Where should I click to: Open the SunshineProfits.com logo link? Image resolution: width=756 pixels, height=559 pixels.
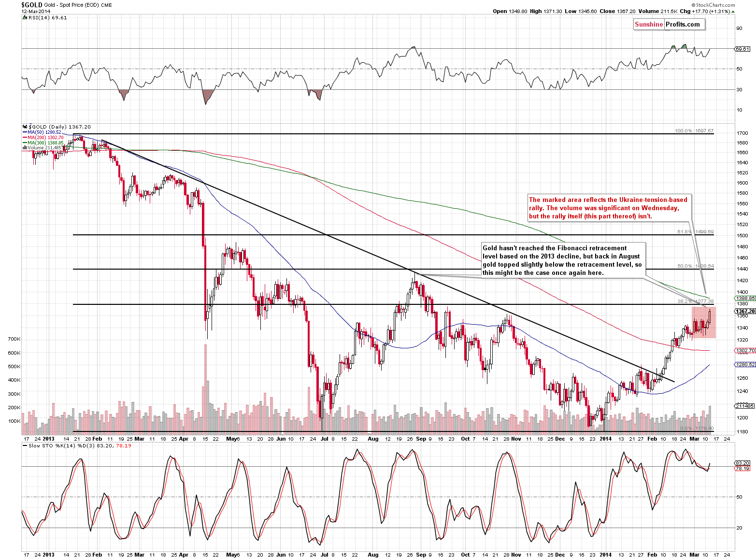click(x=670, y=25)
